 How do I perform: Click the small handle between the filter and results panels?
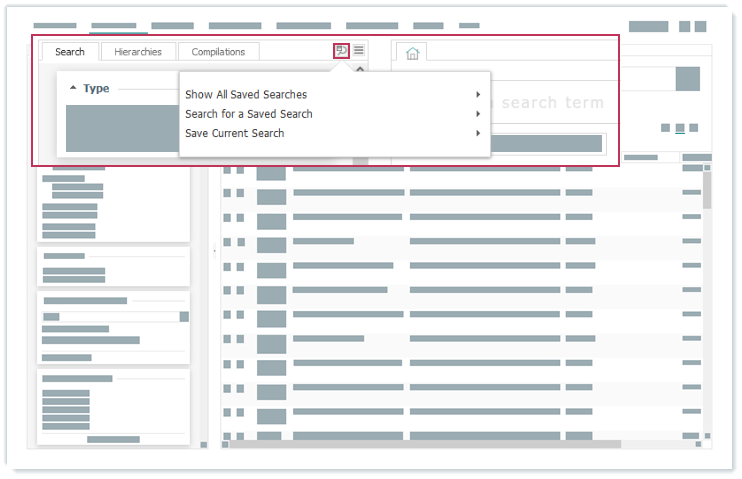point(214,252)
